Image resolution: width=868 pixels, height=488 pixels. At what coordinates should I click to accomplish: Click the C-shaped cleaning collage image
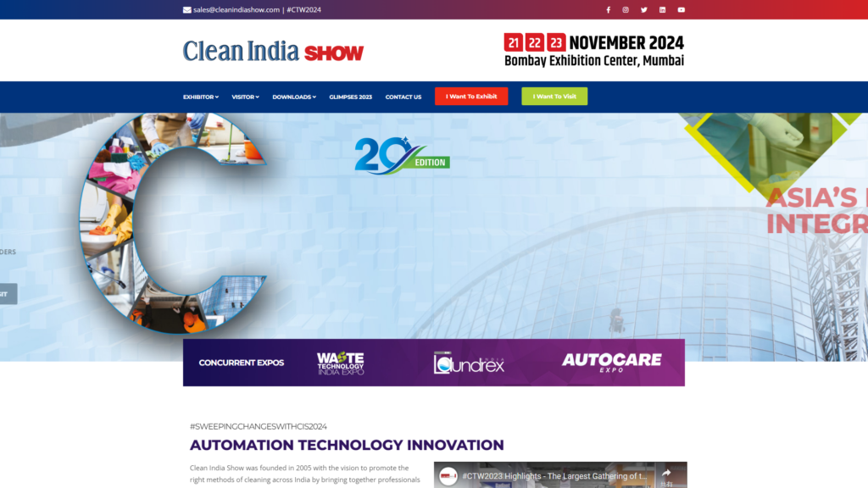pyautogui.click(x=173, y=223)
